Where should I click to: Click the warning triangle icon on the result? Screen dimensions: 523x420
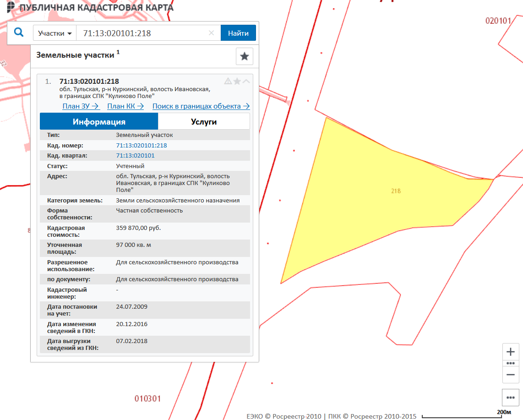(x=228, y=81)
